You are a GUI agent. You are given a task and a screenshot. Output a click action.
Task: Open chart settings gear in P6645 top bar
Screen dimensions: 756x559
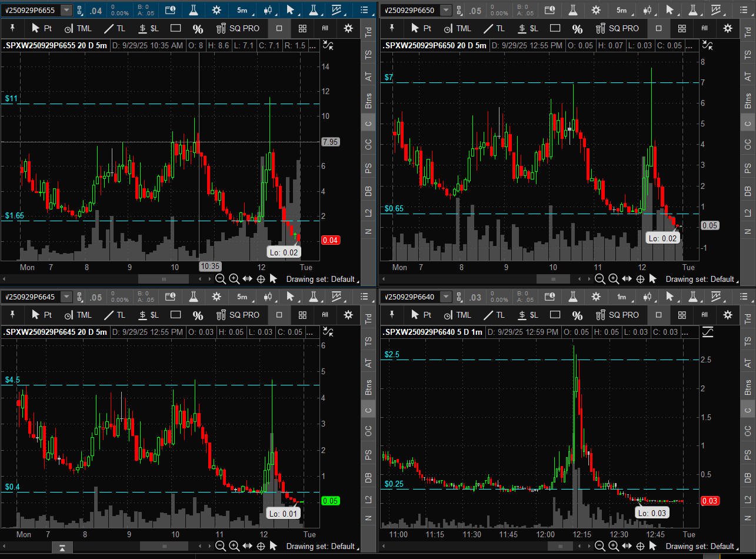217,297
